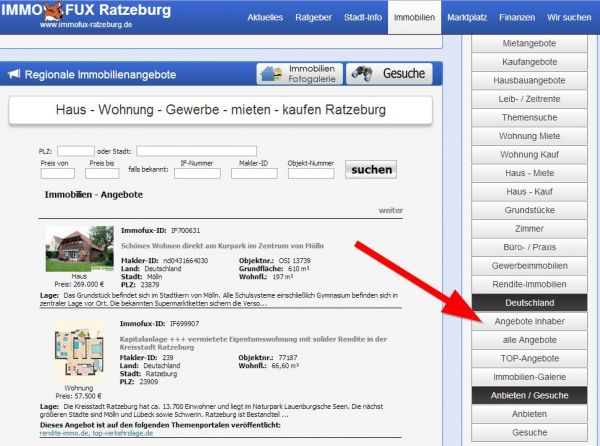Open Angebote Inhaber in the sidebar
Screen dimensions: 600x446
(529, 323)
